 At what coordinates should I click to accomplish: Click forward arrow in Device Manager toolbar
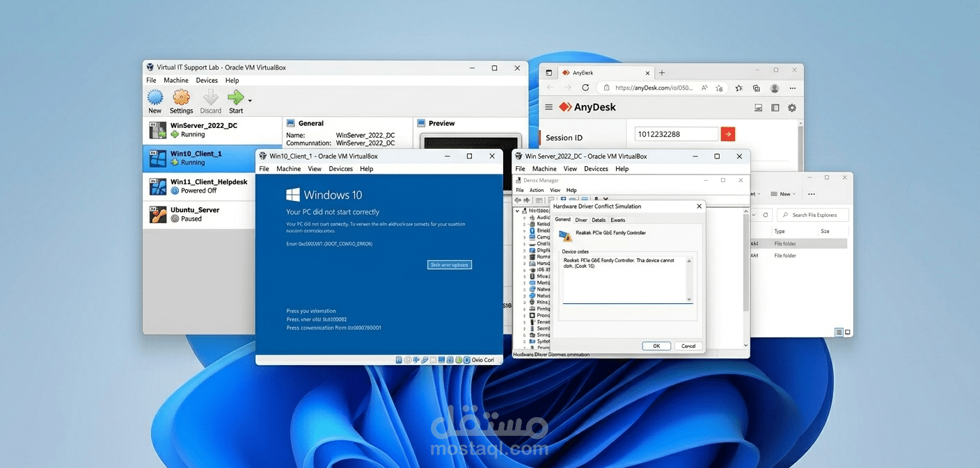[x=527, y=200]
